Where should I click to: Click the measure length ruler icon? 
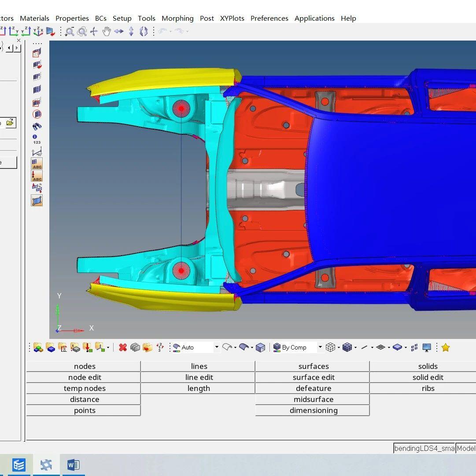tap(37, 153)
